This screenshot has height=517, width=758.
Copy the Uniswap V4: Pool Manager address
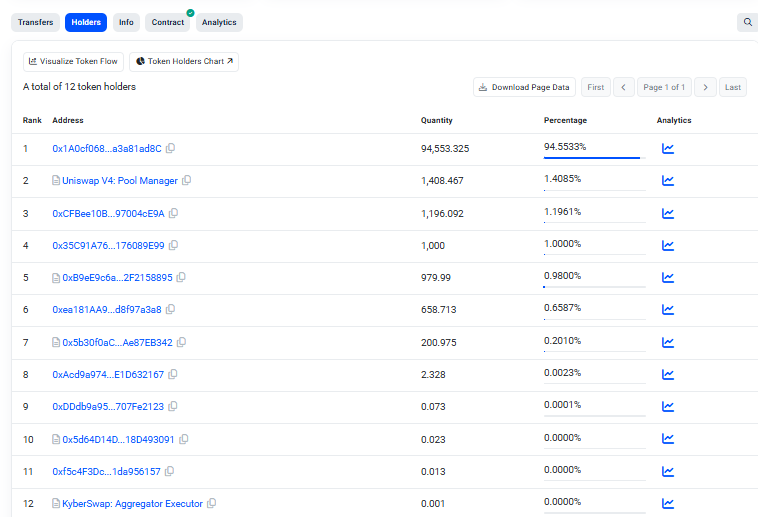click(x=187, y=181)
